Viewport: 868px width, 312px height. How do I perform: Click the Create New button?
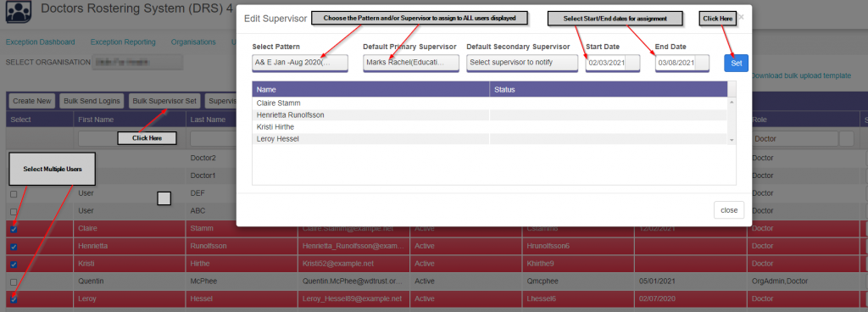point(32,101)
